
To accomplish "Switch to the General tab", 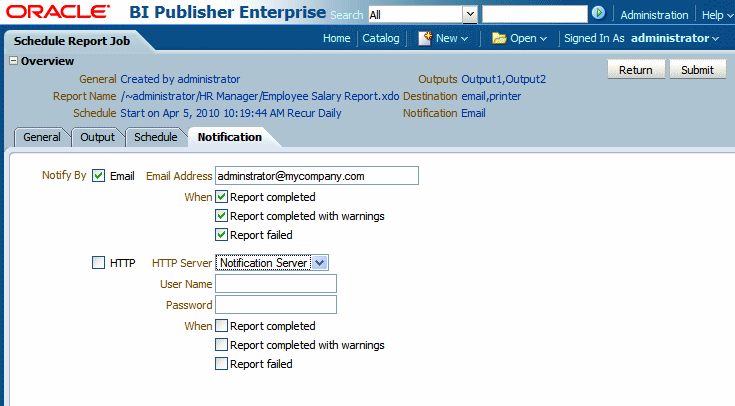I will tap(42, 137).
